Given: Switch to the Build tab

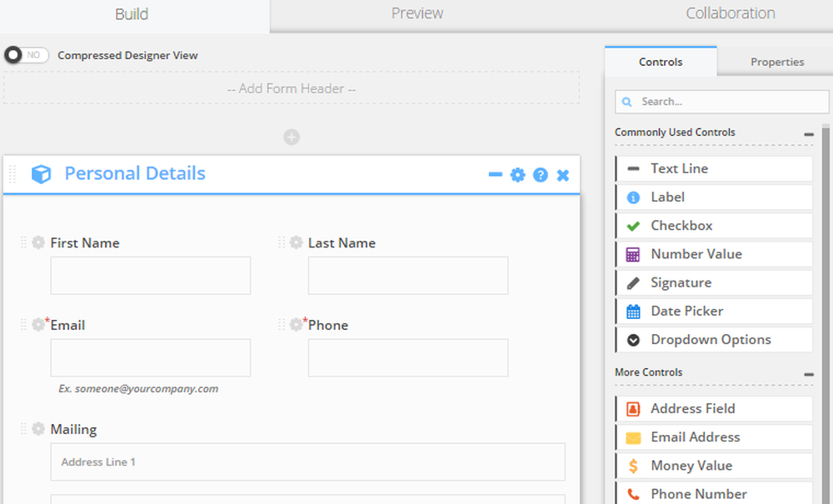Looking at the screenshot, I should (x=132, y=14).
